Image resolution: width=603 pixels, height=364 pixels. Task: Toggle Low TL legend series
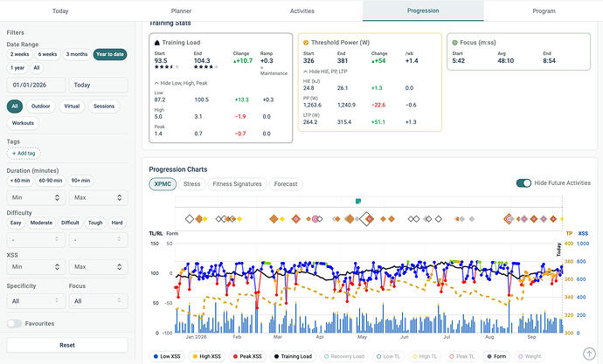coord(388,356)
